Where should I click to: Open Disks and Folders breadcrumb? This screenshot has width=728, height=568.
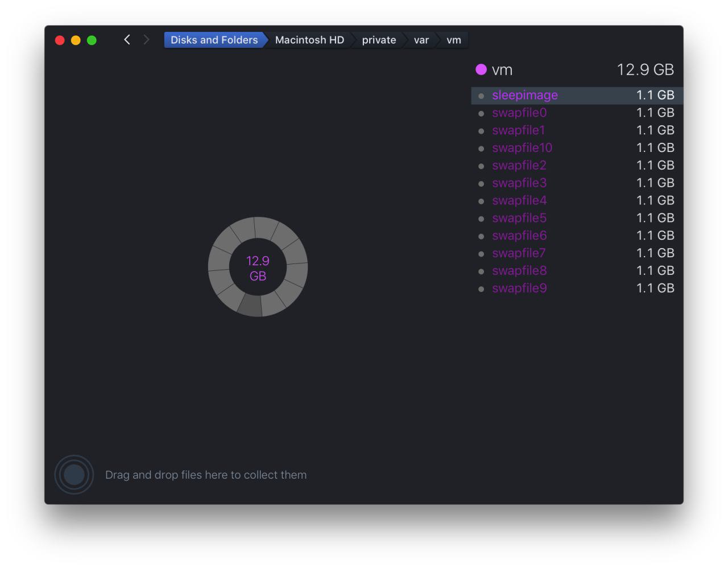pyautogui.click(x=214, y=40)
